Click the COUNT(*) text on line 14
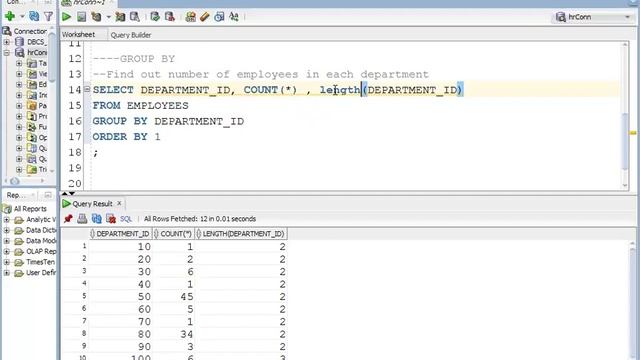The width and height of the screenshot is (640, 360). click(270, 90)
